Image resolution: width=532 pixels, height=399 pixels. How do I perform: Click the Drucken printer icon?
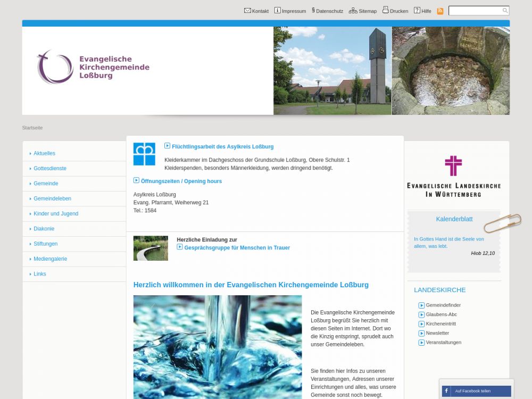click(386, 11)
